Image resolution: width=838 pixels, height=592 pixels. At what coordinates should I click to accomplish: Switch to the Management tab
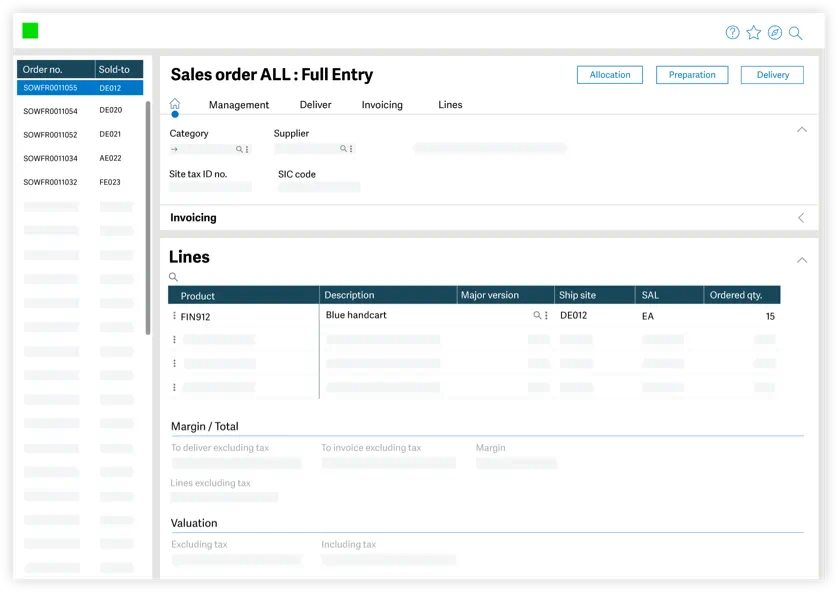[x=238, y=105]
